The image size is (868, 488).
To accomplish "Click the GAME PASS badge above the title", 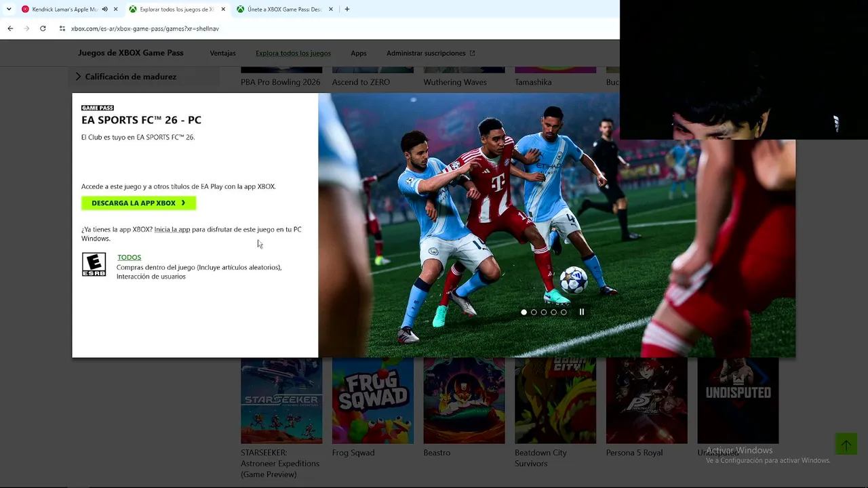I will (98, 108).
